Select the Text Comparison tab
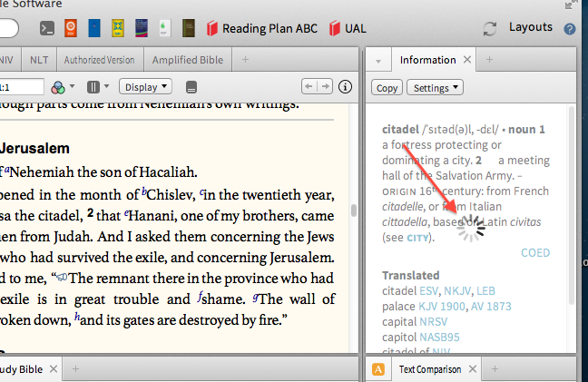Image resolution: width=588 pixels, height=382 pixels. [x=430, y=369]
